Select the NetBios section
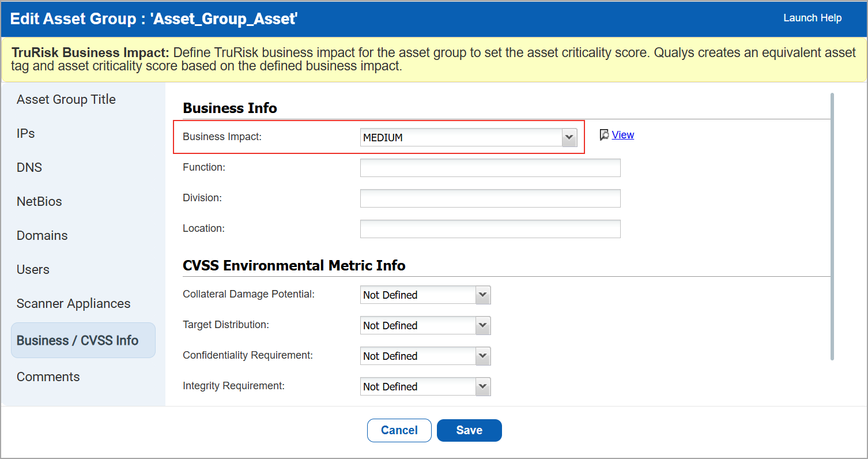 39,201
